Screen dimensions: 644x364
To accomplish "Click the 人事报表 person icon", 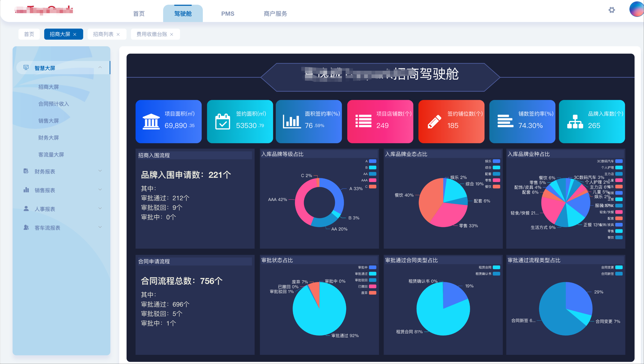I will 26,209.
